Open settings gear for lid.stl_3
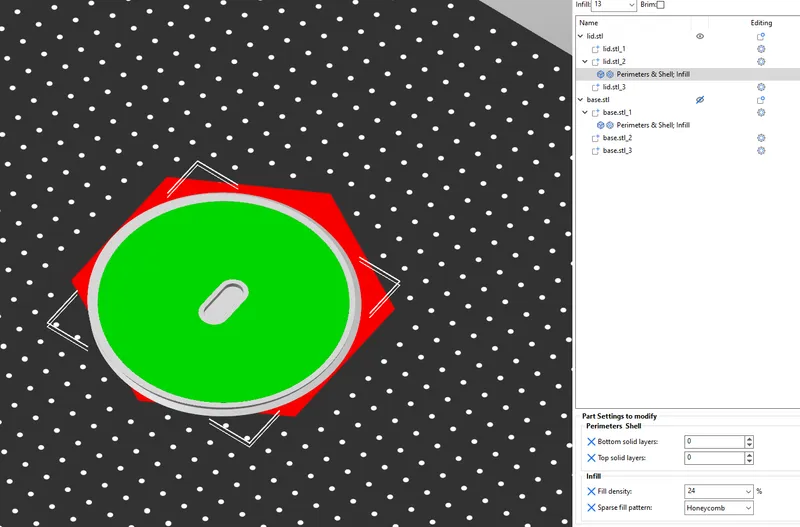The width and height of the screenshot is (800, 527). pos(761,87)
